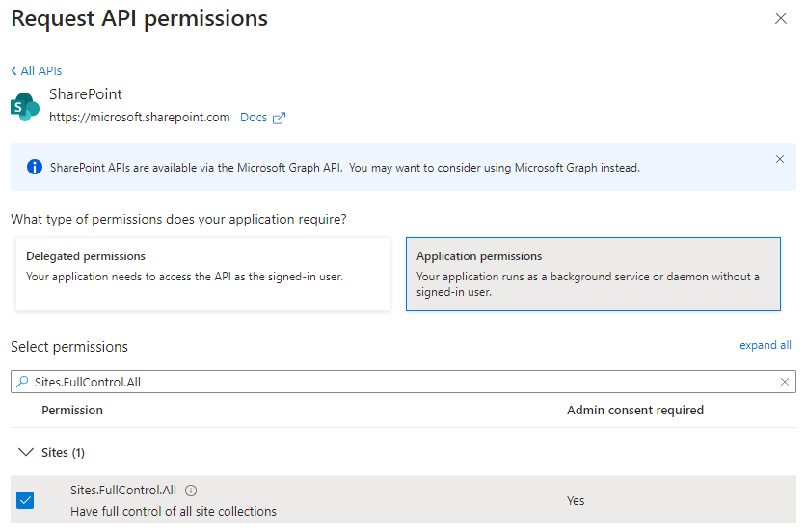Click Admin consent required column header
The width and height of the screenshot is (806, 532).
tap(635, 411)
